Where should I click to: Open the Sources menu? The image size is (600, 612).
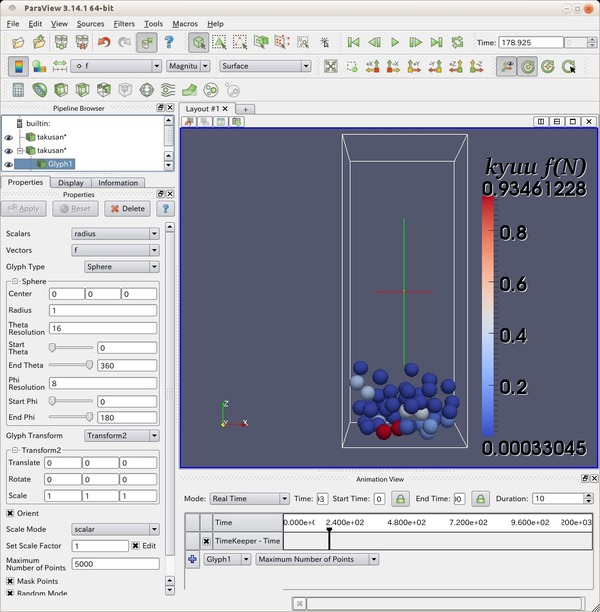pos(91,24)
